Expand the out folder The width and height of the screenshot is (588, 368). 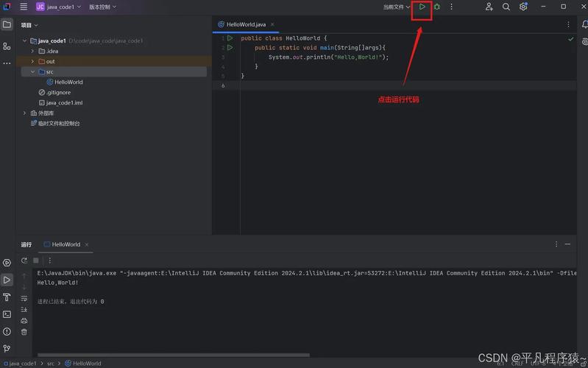(x=32, y=62)
